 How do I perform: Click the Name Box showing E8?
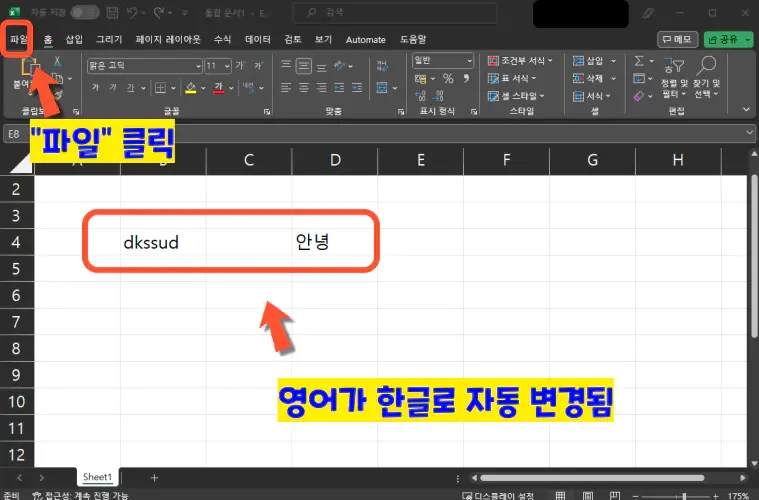[x=14, y=134]
